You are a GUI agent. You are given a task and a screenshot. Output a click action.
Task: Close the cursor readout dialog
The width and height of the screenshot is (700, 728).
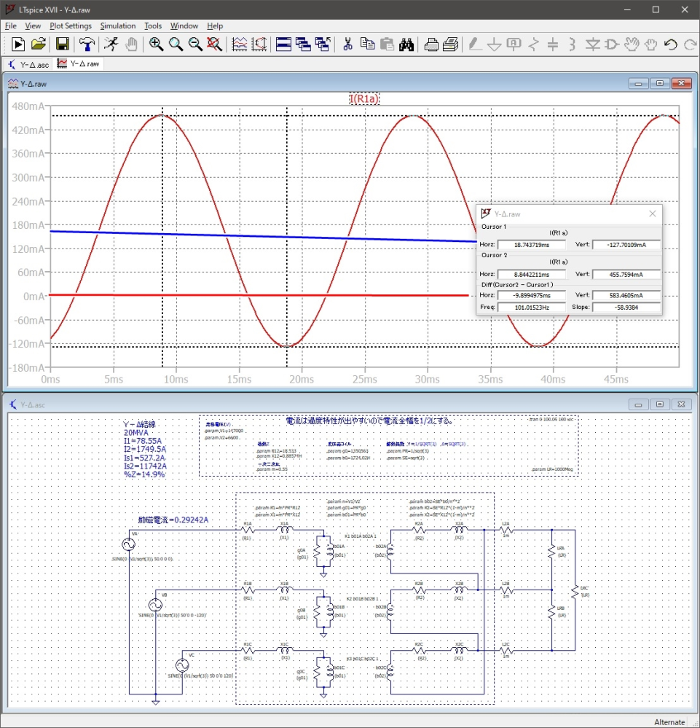[652, 214]
